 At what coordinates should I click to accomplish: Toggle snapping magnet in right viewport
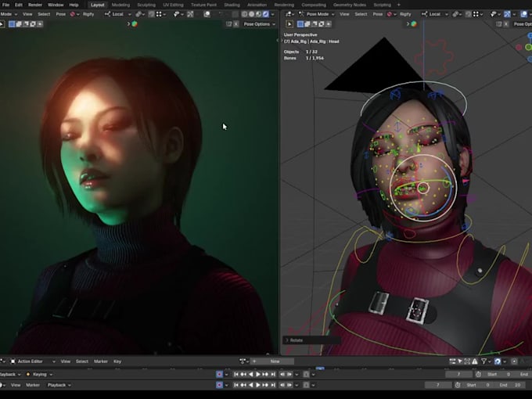[469, 14]
